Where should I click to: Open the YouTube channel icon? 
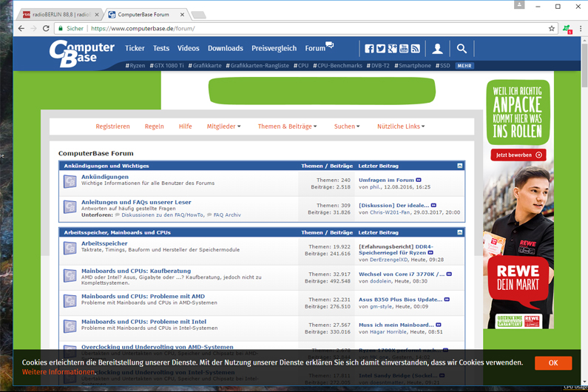pyautogui.click(x=404, y=48)
